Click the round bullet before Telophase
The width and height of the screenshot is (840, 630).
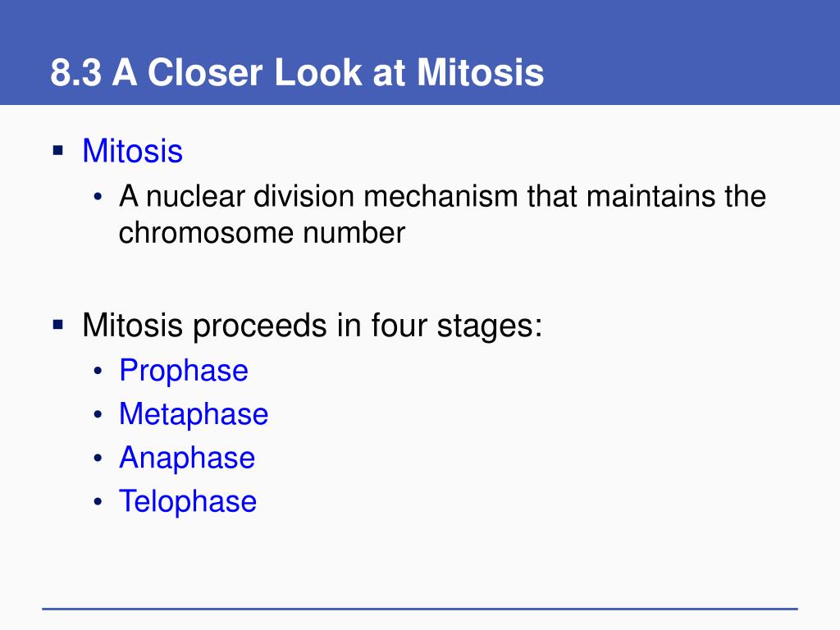tap(98, 502)
